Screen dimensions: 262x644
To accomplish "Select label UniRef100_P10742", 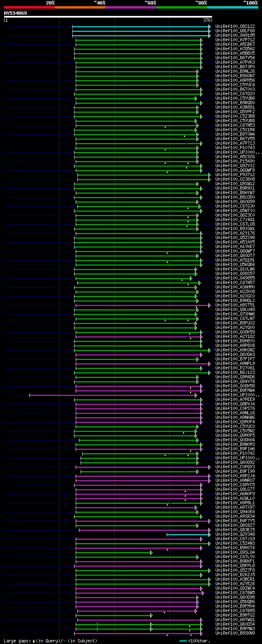I will pyautogui.click(x=235, y=453).
